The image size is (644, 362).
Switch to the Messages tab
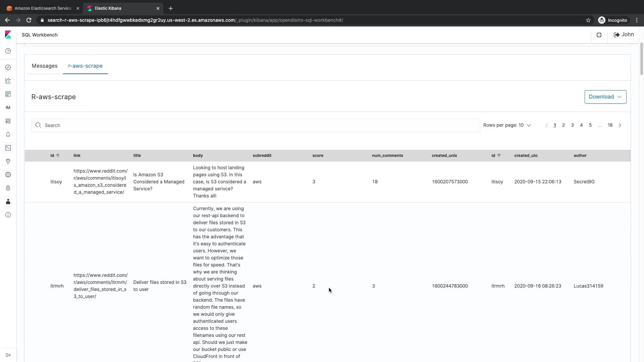click(45, 66)
